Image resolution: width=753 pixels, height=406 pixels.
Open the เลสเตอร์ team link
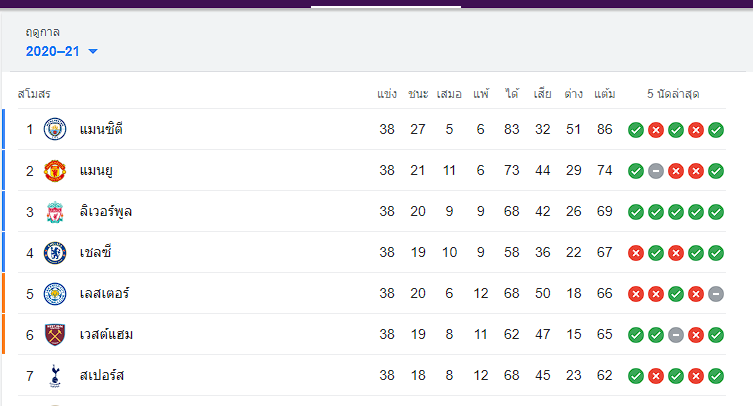coord(104,294)
